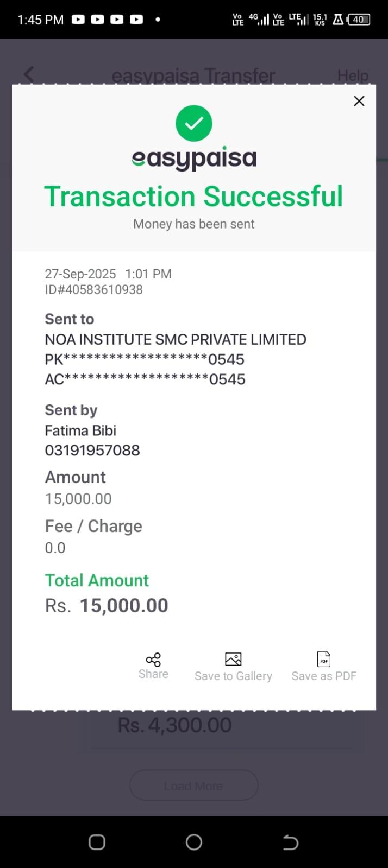Screen dimensions: 388x868
Task: Select recipient name NOA INSTITUTE SMC PRIVATE LIMITED
Action: click(175, 339)
